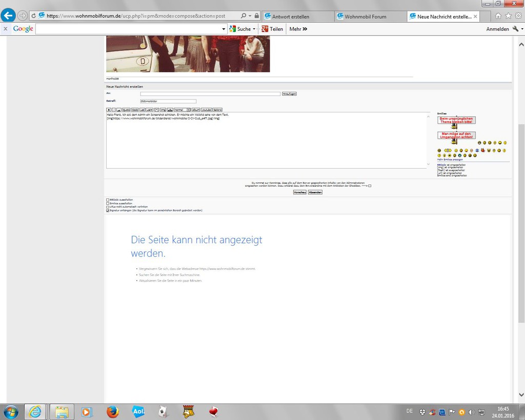The image size is (525, 420).
Task: Open dropdown arrow beside the wrench icon
Action: 522,29
